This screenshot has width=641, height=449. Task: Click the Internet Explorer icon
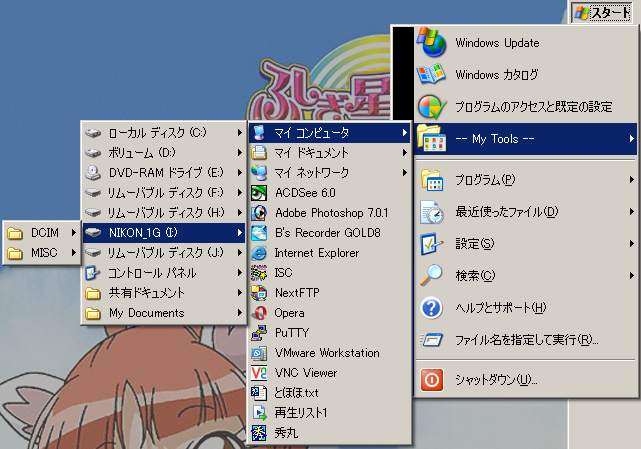click(x=259, y=253)
